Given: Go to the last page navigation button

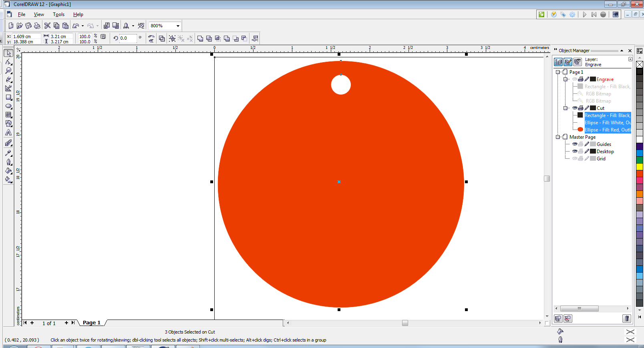Looking at the screenshot, I should pos(73,323).
